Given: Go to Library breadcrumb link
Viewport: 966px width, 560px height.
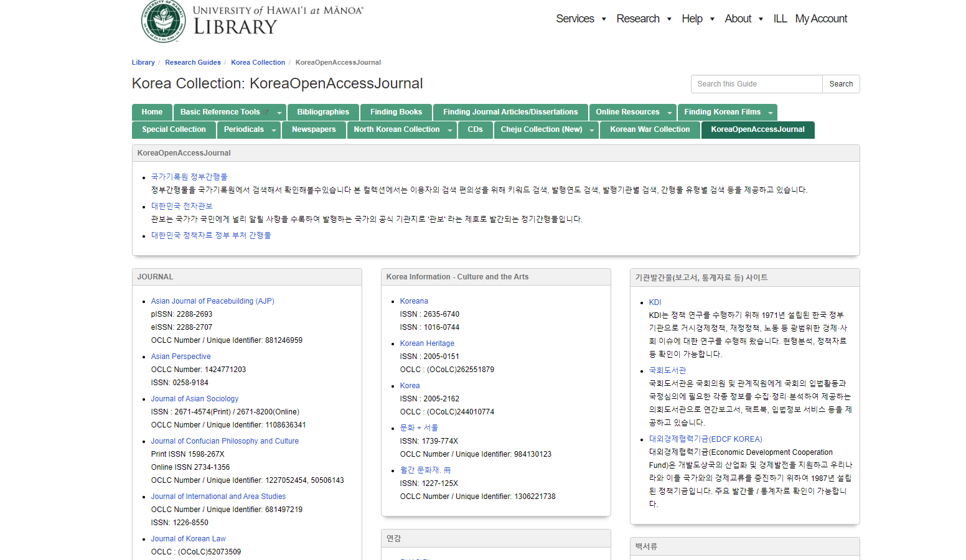Looking at the screenshot, I should [143, 62].
